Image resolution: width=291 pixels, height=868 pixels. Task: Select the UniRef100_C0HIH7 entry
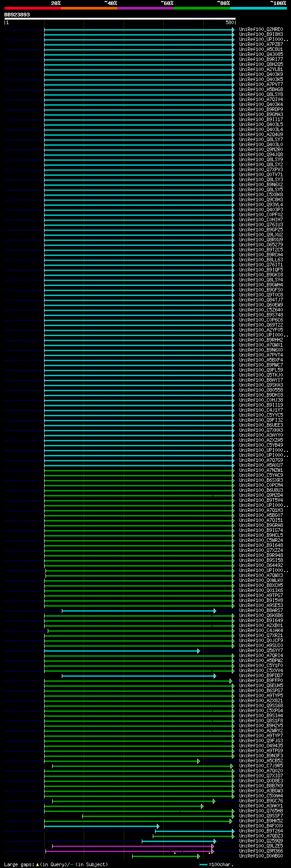(261, 220)
